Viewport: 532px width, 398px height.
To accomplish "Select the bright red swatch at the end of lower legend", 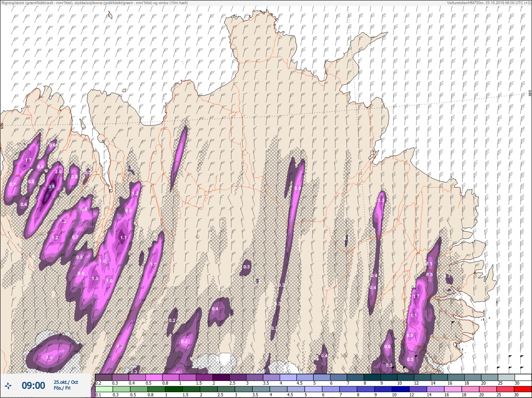I will click(x=523, y=389).
